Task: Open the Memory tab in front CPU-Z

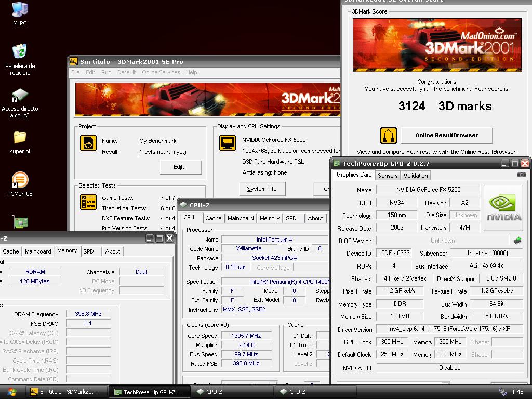Action: click(270, 218)
